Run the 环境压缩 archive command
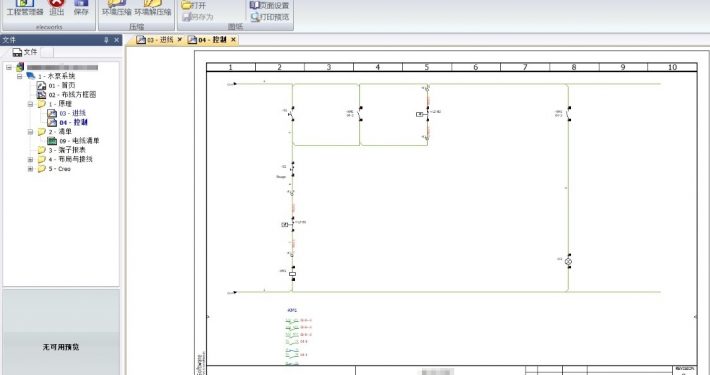Viewport: 710px width, 375px height. pyautogui.click(x=116, y=8)
